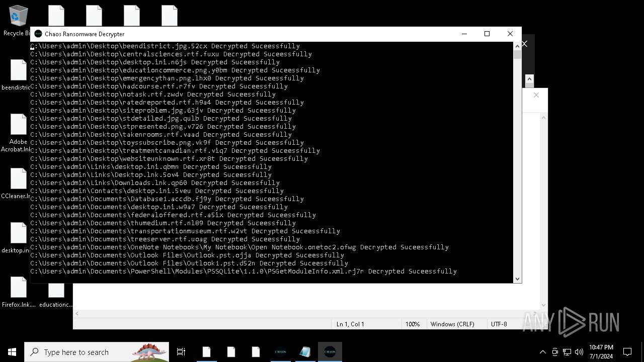Click the stdetailed.jpg.qulb line
644x362 pixels.
161,118
